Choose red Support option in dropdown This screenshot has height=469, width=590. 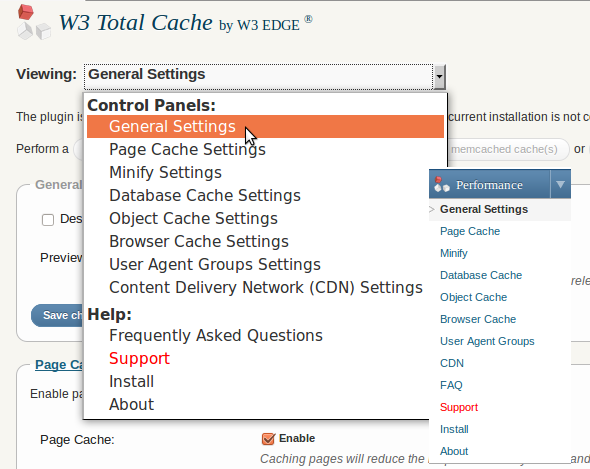pyautogui.click(x=140, y=358)
